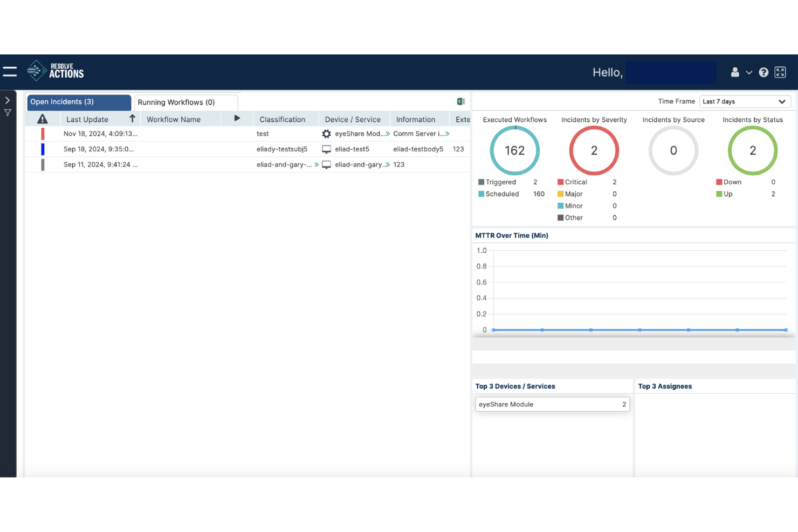Click gear icon beside eyeShare Mod...
This screenshot has width=798, height=532.
point(327,134)
